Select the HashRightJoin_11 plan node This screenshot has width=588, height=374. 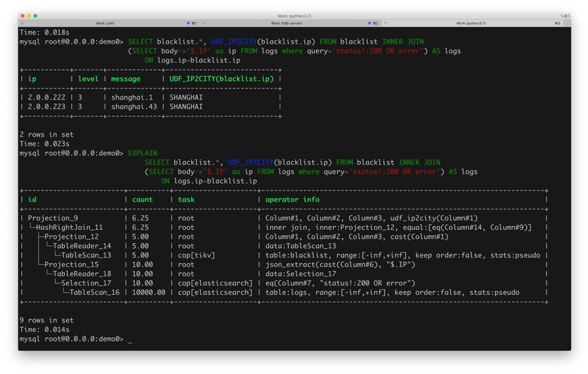(x=69, y=227)
